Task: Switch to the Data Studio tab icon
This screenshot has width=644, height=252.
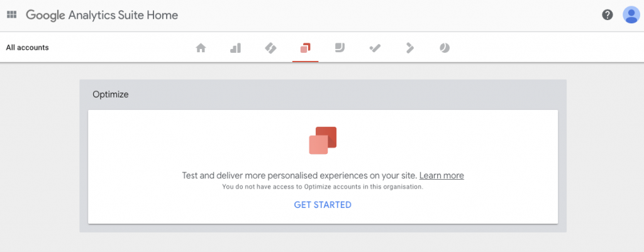Action: point(340,48)
